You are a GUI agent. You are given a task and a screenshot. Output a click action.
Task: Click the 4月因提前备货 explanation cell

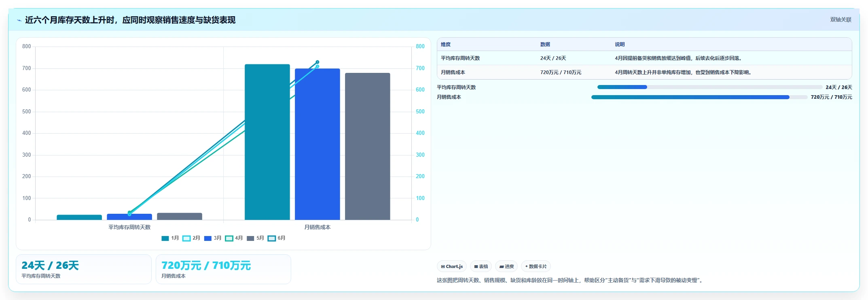click(679, 58)
